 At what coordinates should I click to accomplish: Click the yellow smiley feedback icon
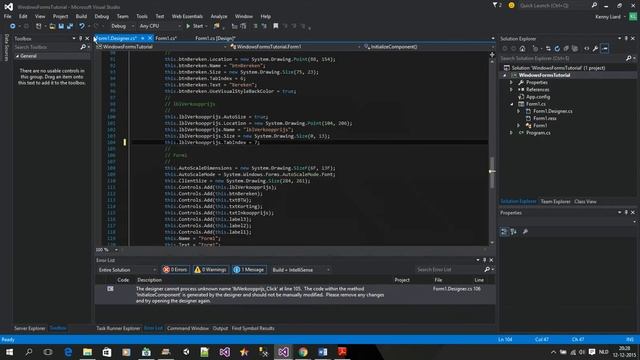pos(511,5)
